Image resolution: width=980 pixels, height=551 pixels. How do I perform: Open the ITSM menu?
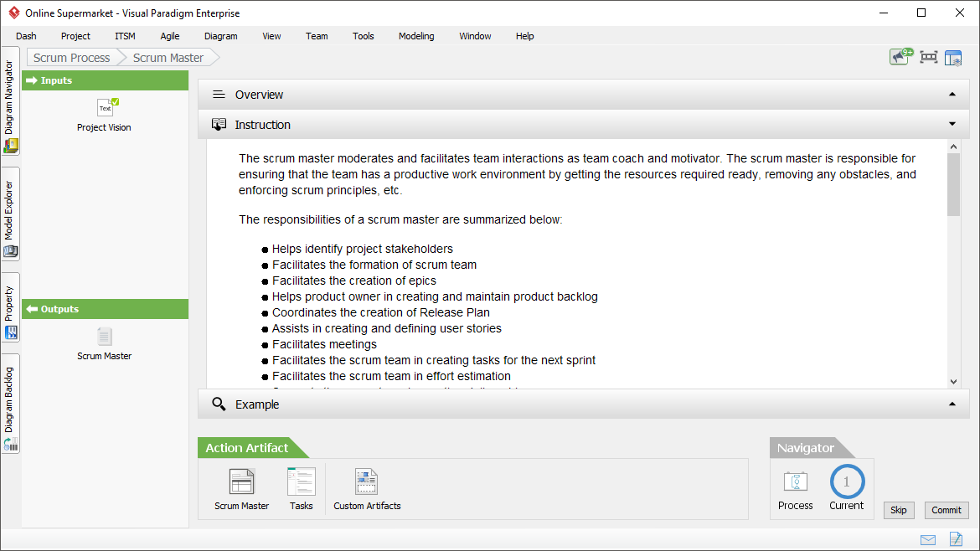[x=125, y=36]
